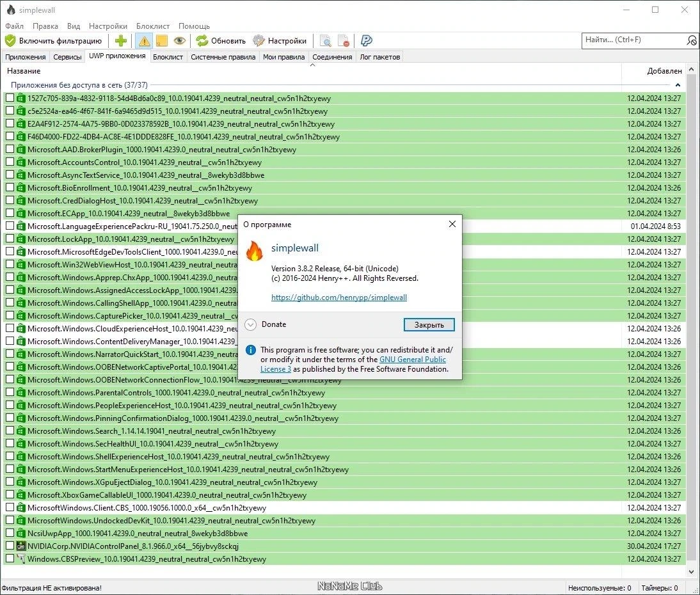This screenshot has height=595, width=700.
Task: Switch to the Соединения tab
Action: click(x=332, y=57)
